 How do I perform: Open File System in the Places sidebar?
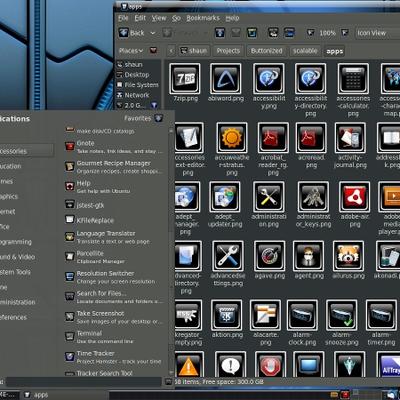[x=138, y=85]
